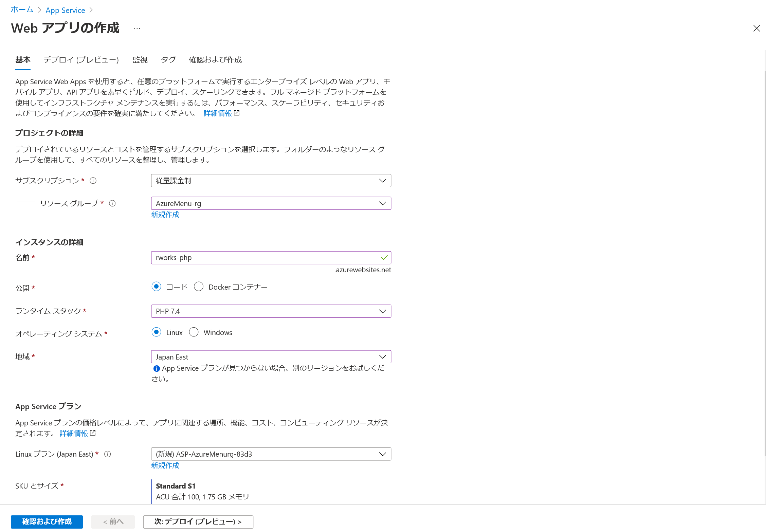Open the タグ tab
Image resolution: width=766 pixels, height=532 pixels.
[x=168, y=60]
